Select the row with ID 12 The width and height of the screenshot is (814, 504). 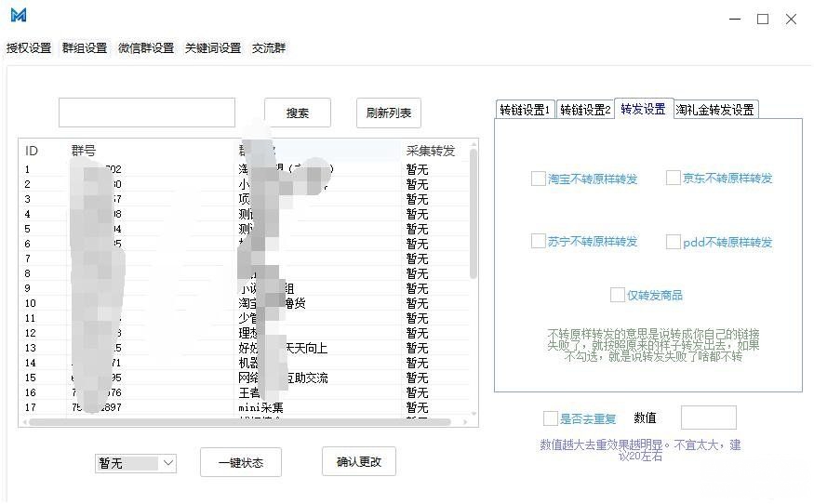(245, 333)
